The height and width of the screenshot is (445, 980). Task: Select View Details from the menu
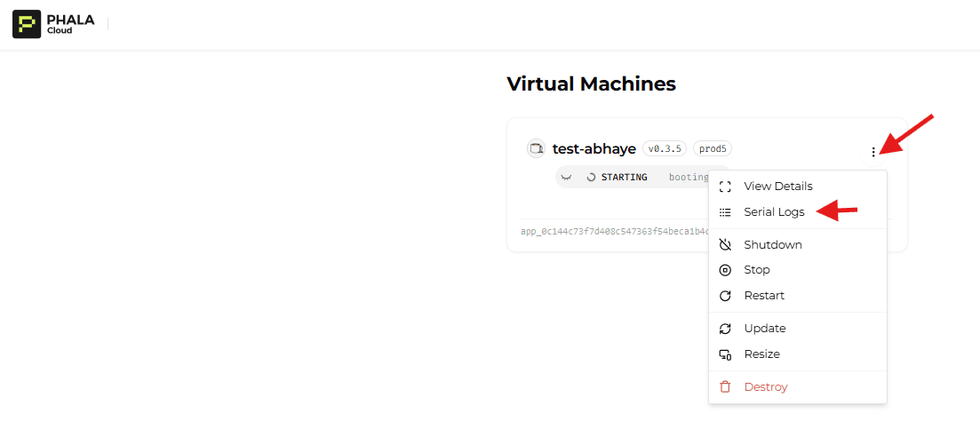[777, 187]
